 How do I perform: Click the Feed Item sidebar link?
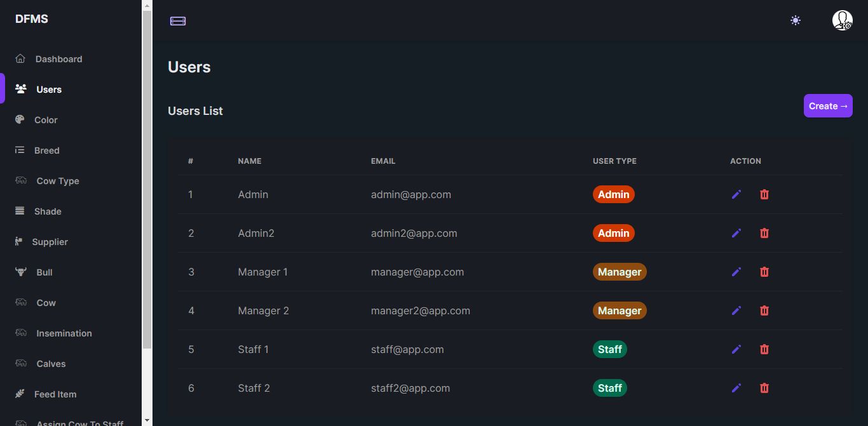pos(55,394)
